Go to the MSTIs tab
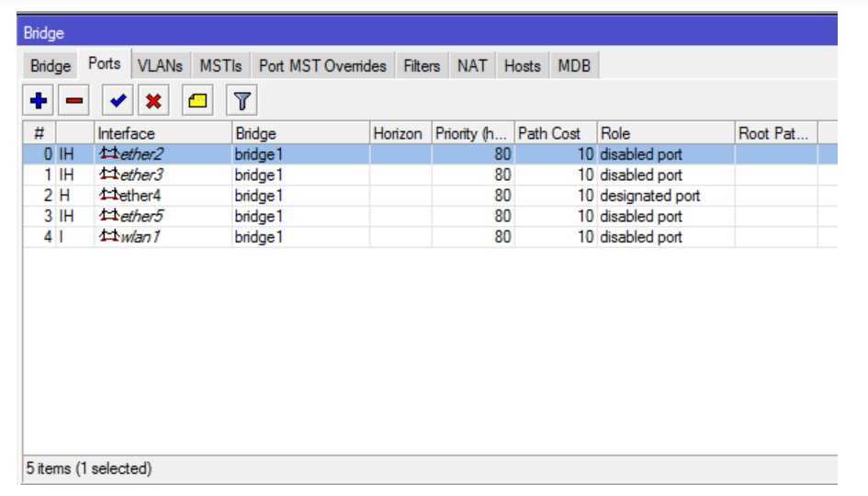The image size is (868, 496). (218, 65)
